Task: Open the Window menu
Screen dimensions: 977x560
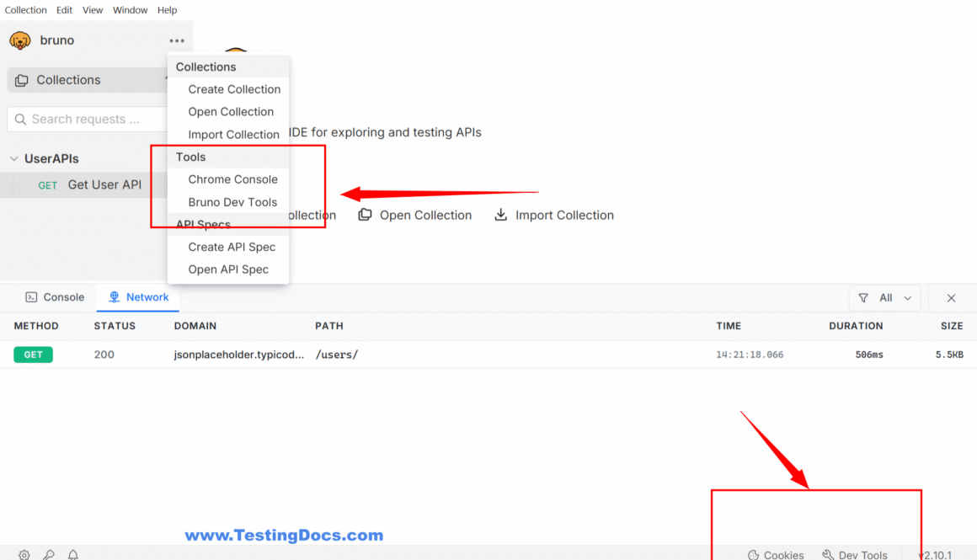Action: coord(131,10)
